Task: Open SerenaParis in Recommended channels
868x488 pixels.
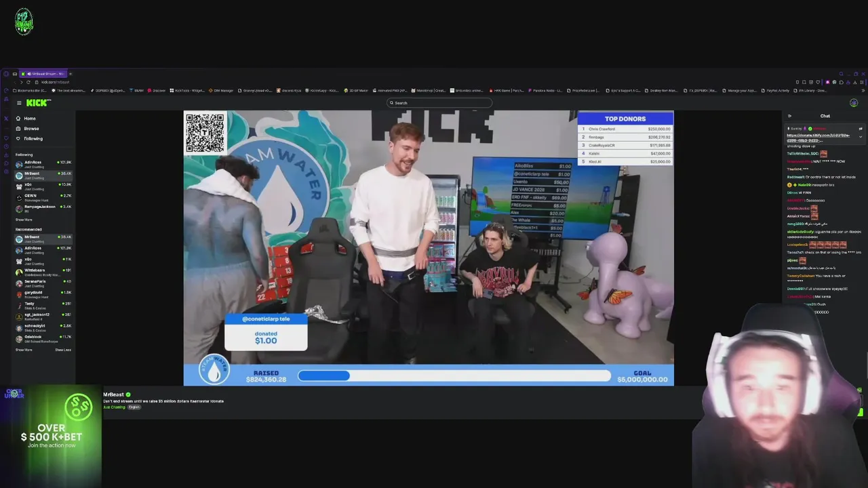Action: [x=43, y=283]
